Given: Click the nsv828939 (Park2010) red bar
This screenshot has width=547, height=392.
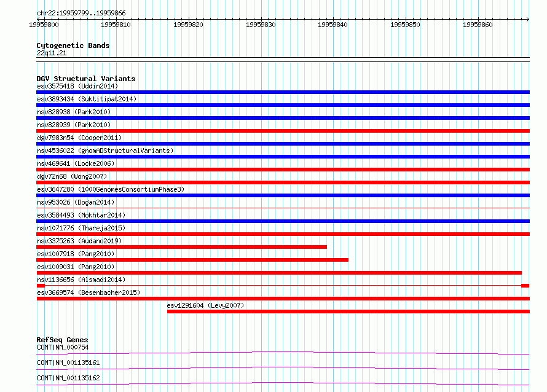Looking at the screenshot, I should 283,131.
